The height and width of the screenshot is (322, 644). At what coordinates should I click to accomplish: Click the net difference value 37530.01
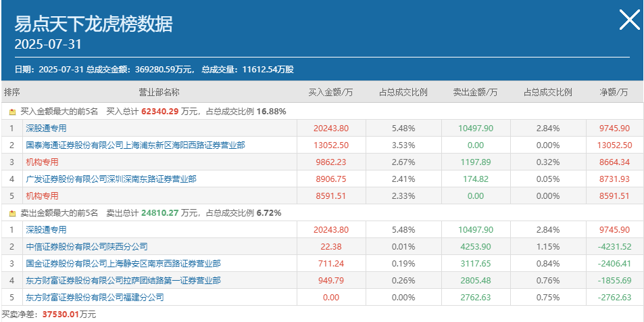click(x=61, y=315)
